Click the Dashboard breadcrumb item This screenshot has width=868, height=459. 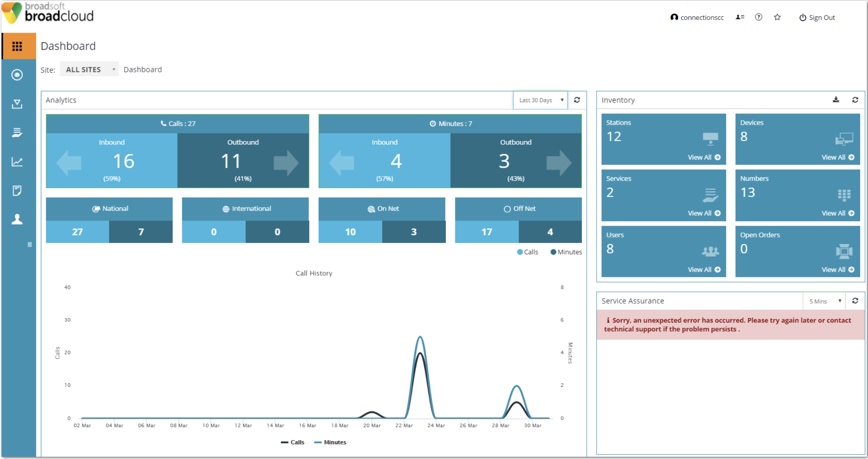click(143, 70)
